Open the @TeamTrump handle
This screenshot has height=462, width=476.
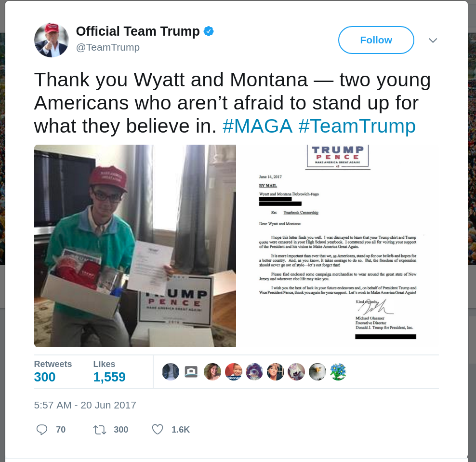[108, 47]
